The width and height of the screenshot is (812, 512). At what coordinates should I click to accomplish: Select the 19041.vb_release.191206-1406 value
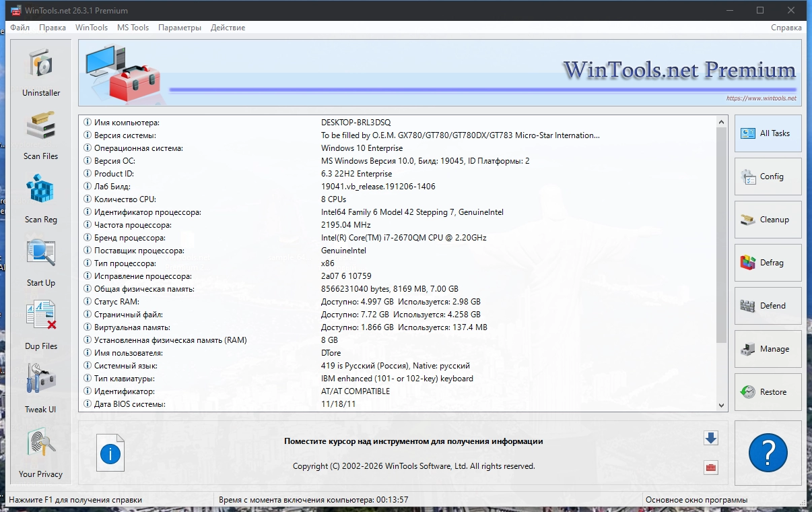click(378, 187)
